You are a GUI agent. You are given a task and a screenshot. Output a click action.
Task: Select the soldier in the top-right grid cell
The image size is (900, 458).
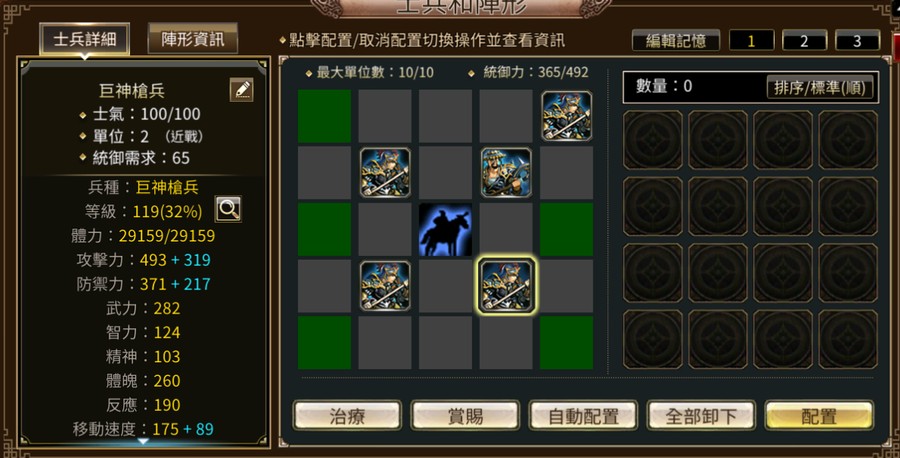567,116
